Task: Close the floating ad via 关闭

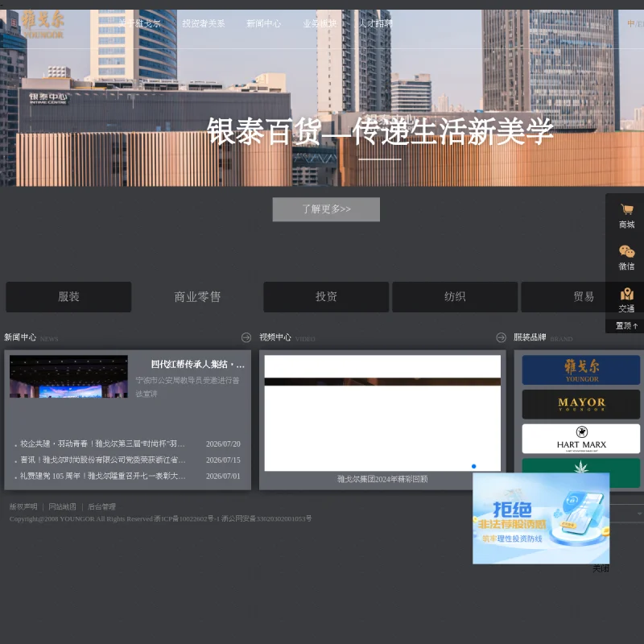Action: 601,568
